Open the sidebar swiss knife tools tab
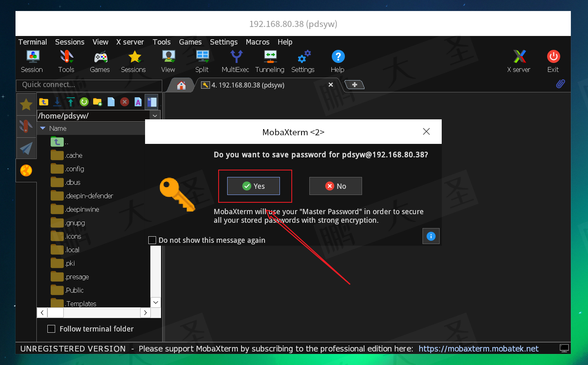This screenshot has height=365, width=588. 26,126
